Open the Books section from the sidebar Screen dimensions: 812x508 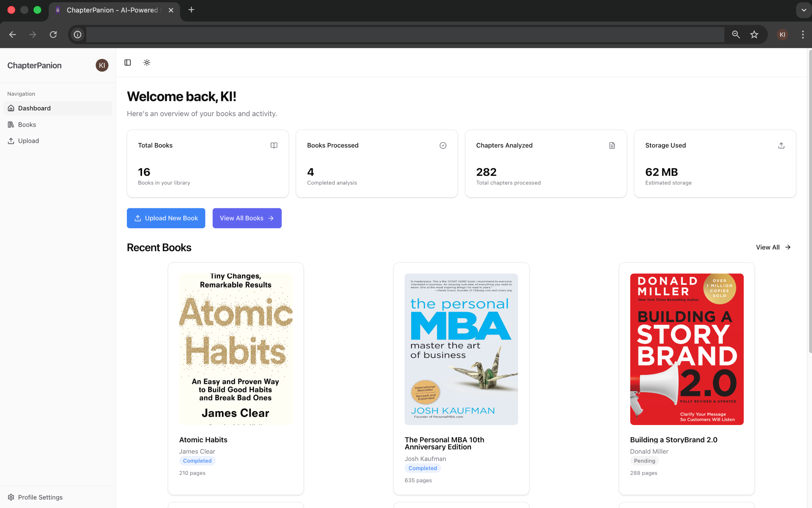tap(27, 124)
